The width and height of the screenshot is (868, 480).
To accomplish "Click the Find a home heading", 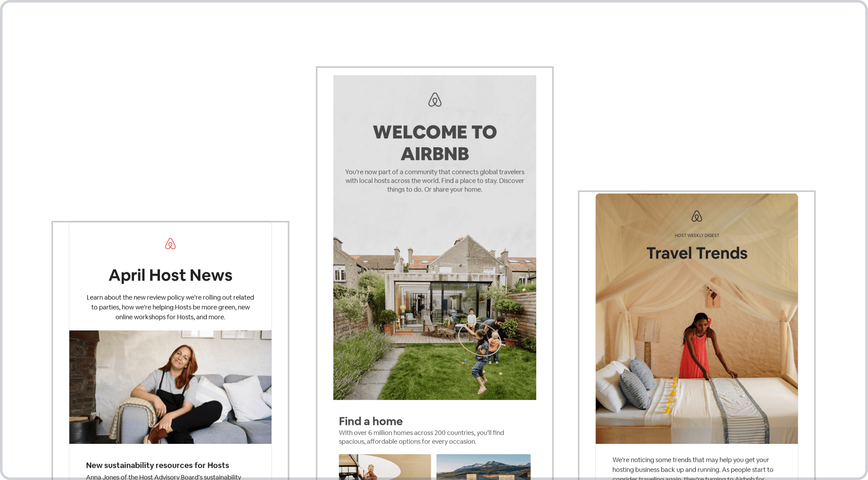I will pyautogui.click(x=371, y=421).
